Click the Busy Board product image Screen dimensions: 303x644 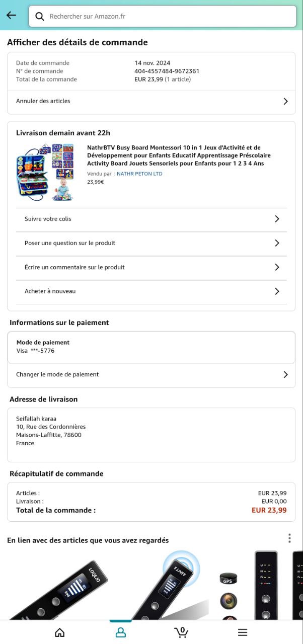[x=45, y=172]
